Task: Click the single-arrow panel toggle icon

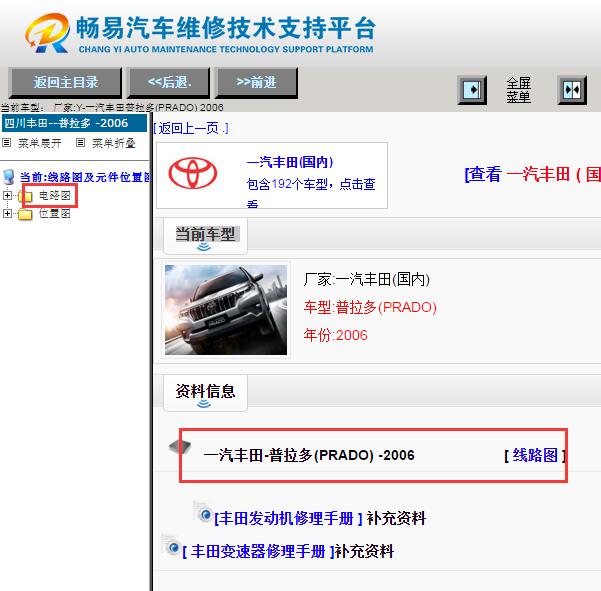Action: click(x=472, y=90)
